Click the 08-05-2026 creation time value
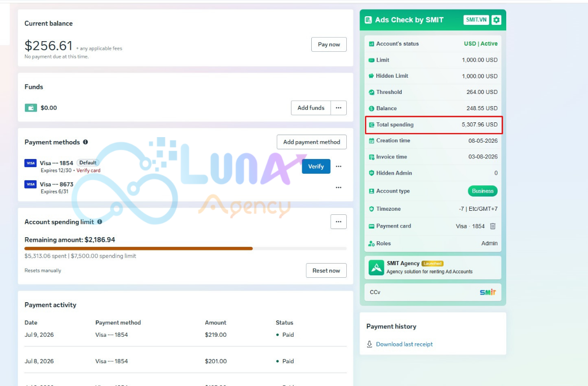This screenshot has height=386, width=588. click(483, 141)
